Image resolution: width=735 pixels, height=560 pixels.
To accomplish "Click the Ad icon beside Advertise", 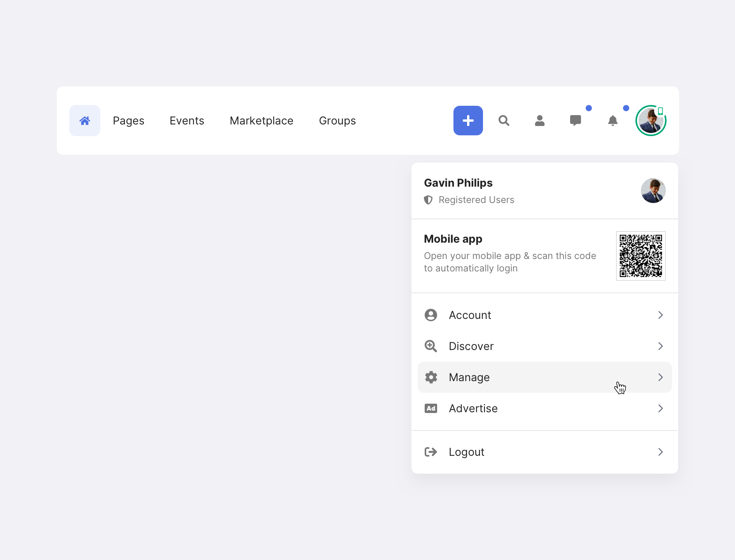I will (431, 408).
